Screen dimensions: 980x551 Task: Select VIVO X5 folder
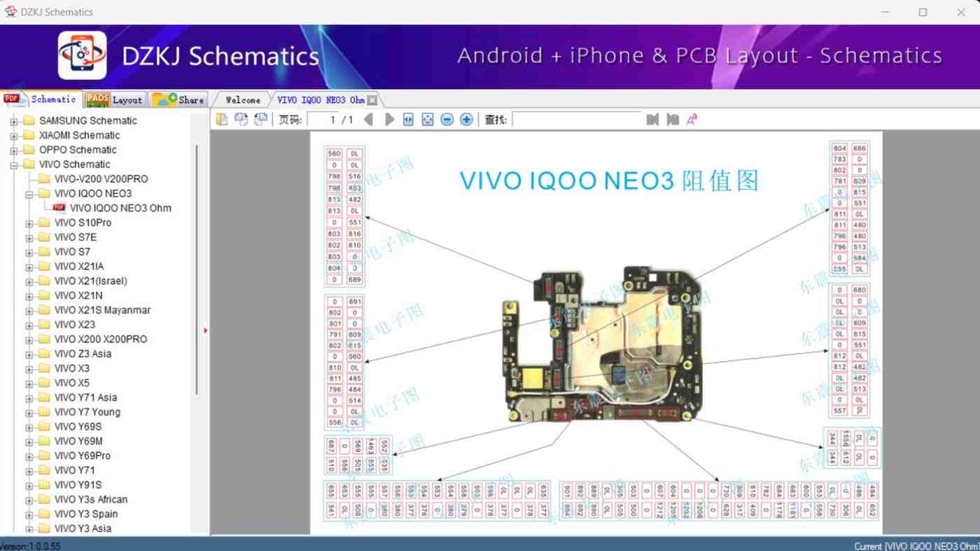pyautogui.click(x=72, y=383)
